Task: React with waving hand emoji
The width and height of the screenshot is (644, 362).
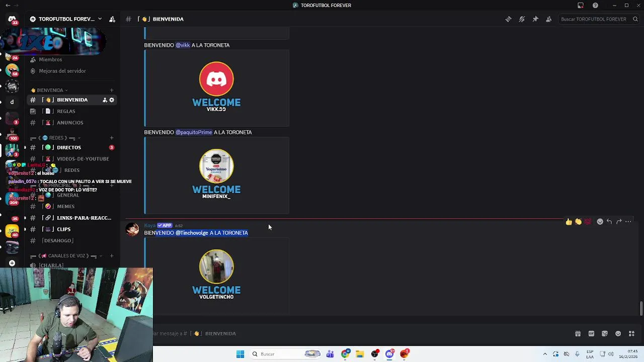Action: click(x=579, y=222)
